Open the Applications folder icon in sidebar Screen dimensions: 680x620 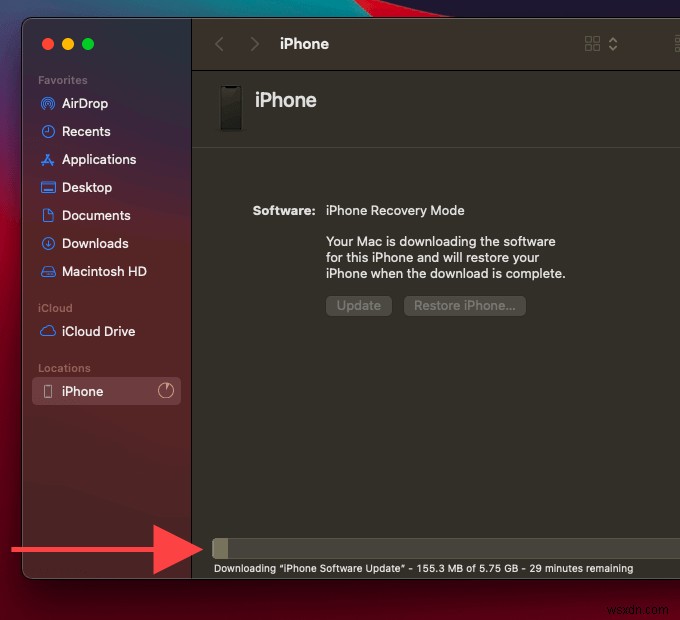(x=48, y=160)
